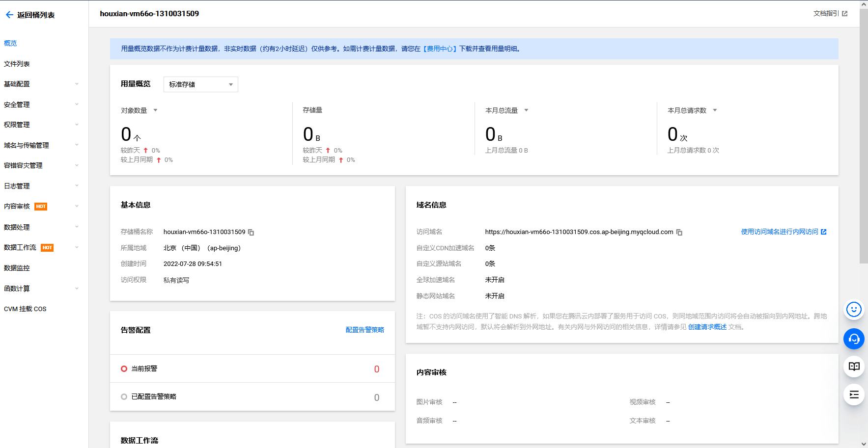Open 数据监控 in the sidebar
868x448 pixels.
click(x=17, y=268)
